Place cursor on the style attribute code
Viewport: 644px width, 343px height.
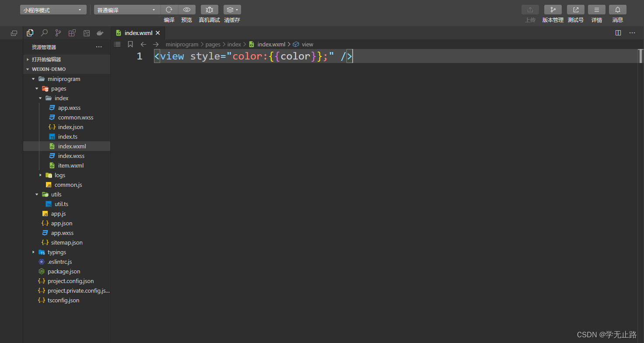point(262,56)
